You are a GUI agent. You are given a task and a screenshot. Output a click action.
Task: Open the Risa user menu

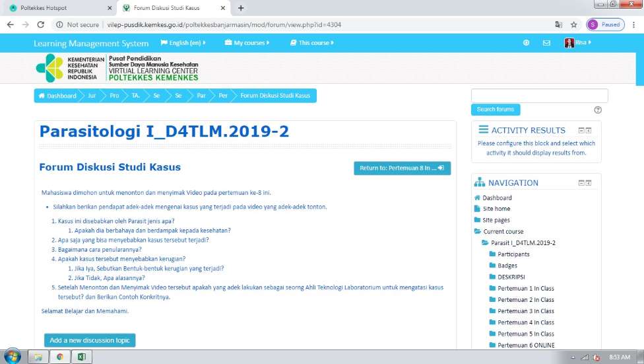[x=578, y=43]
